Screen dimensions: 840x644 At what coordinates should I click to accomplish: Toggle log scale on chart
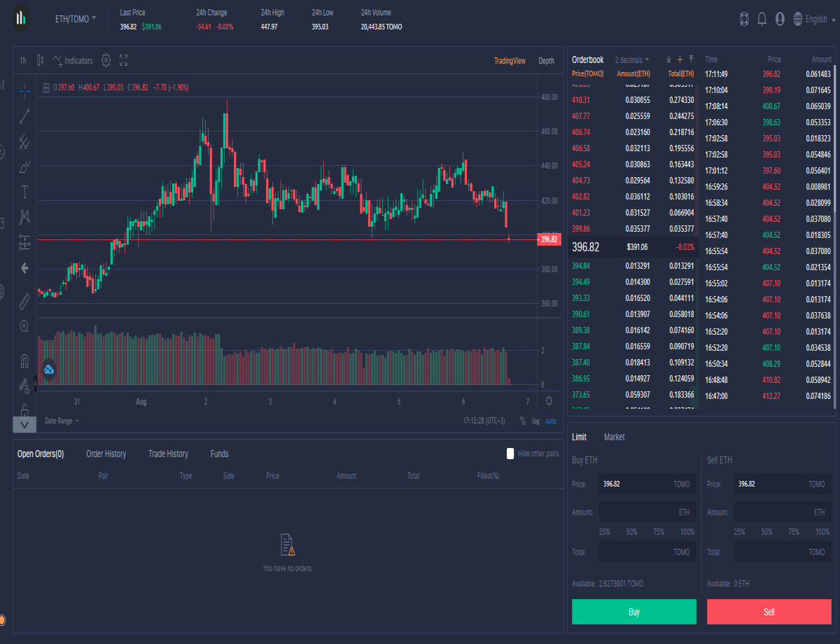click(x=535, y=421)
